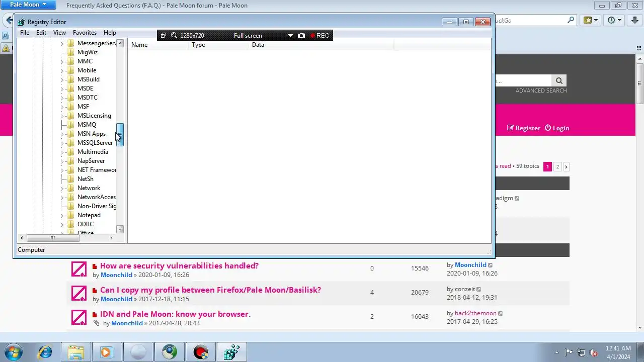Open the Windows Start menu
The width and height of the screenshot is (644, 362).
[x=14, y=352]
